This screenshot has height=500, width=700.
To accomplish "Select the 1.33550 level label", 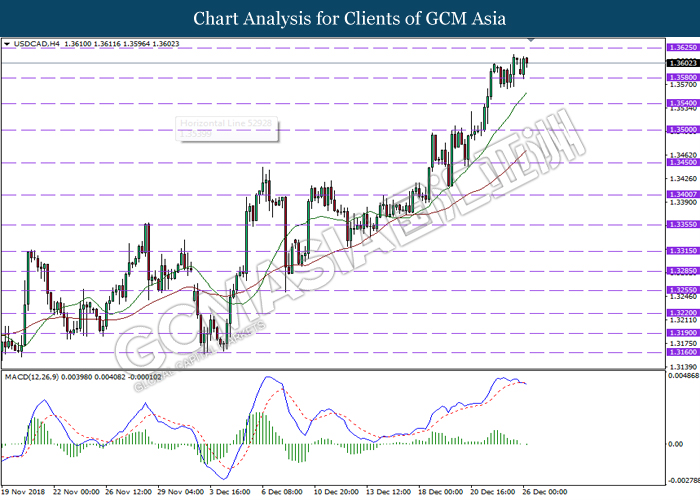I will pos(683,225).
